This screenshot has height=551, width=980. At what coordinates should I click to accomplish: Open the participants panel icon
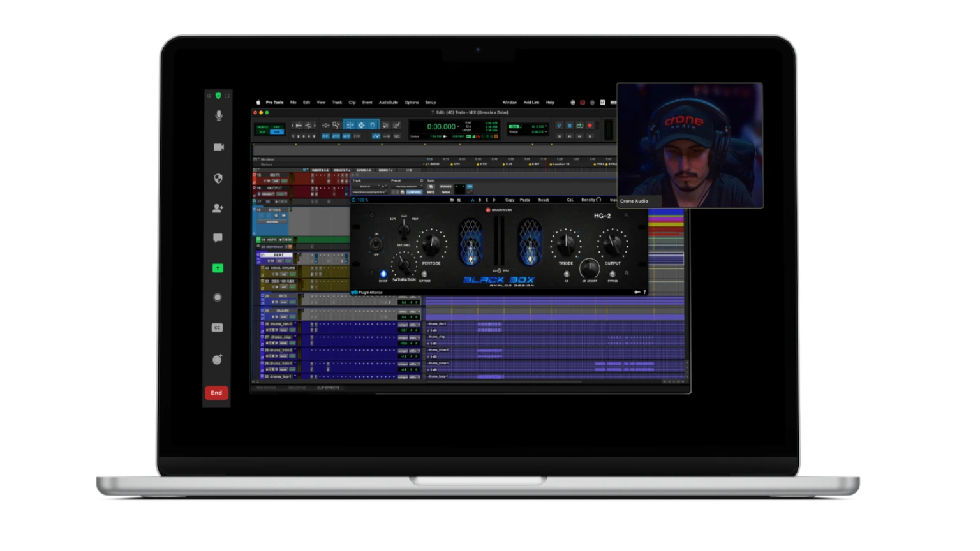(x=218, y=208)
